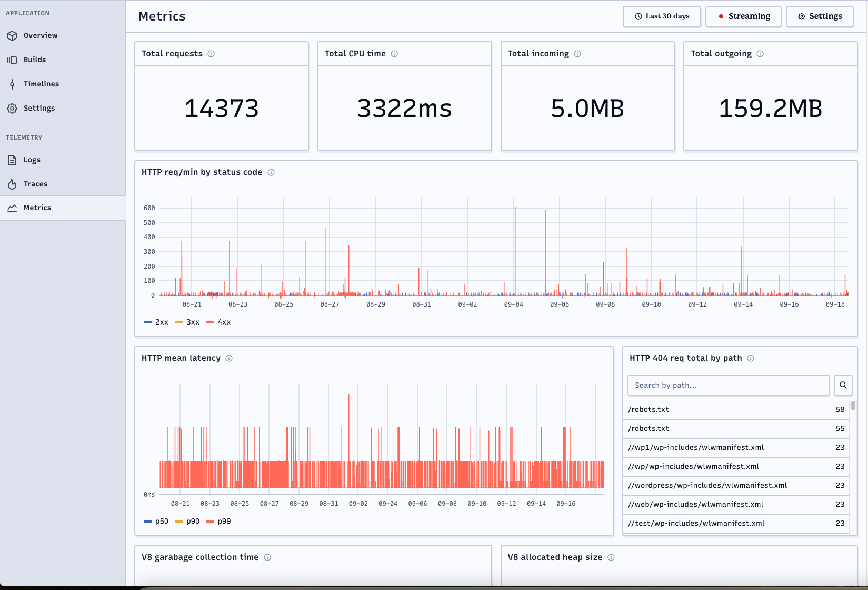868x590 pixels.
Task: Click the search magnifier in the 404 panel
Action: point(843,385)
